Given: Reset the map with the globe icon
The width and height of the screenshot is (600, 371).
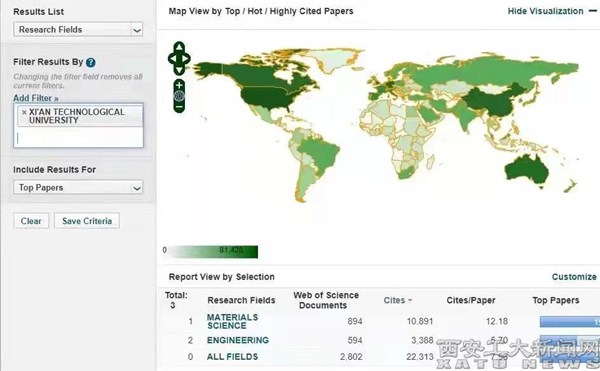Looking at the screenshot, I should pos(179,96).
